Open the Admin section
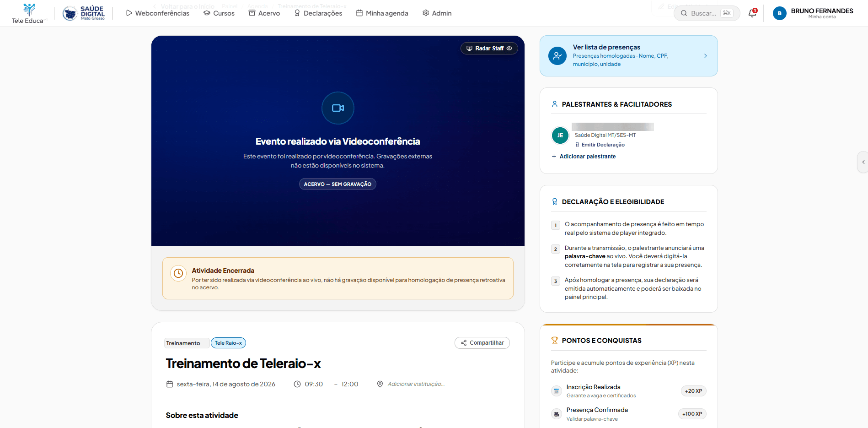This screenshot has height=428, width=868. [x=437, y=13]
